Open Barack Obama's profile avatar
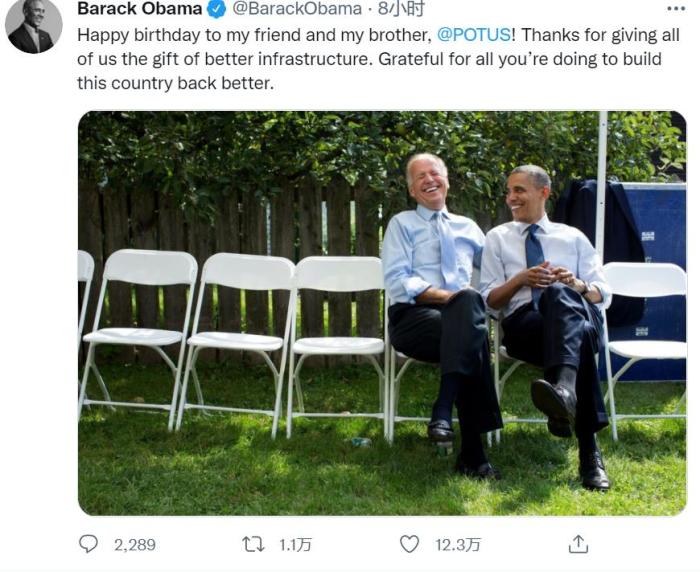Image resolution: width=700 pixels, height=572 pixels. pyautogui.click(x=33, y=26)
